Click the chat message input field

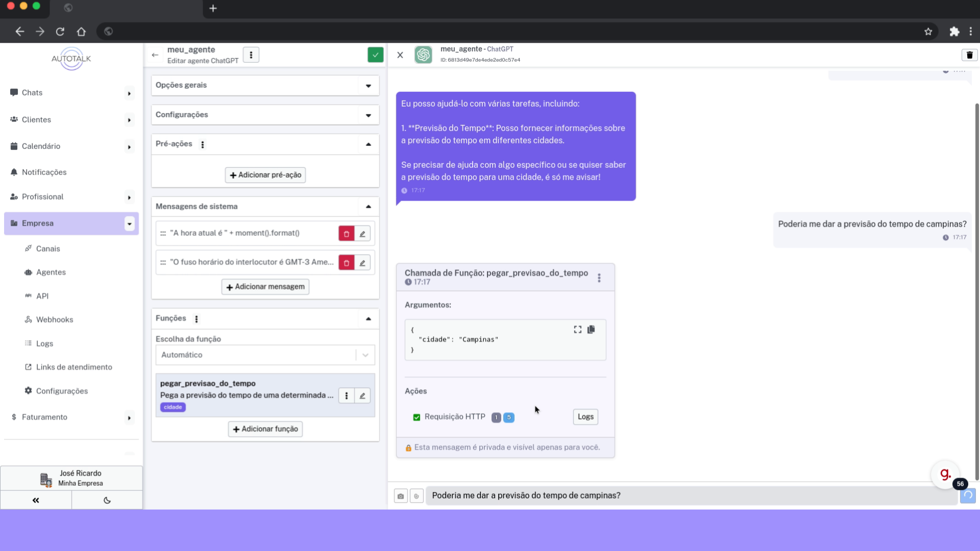692,496
